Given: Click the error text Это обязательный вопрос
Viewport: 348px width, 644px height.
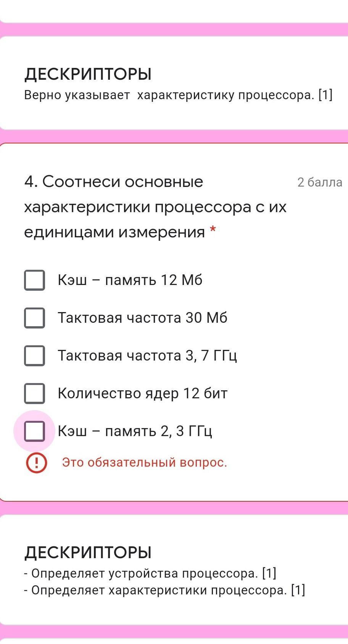Looking at the screenshot, I should [x=144, y=462].
